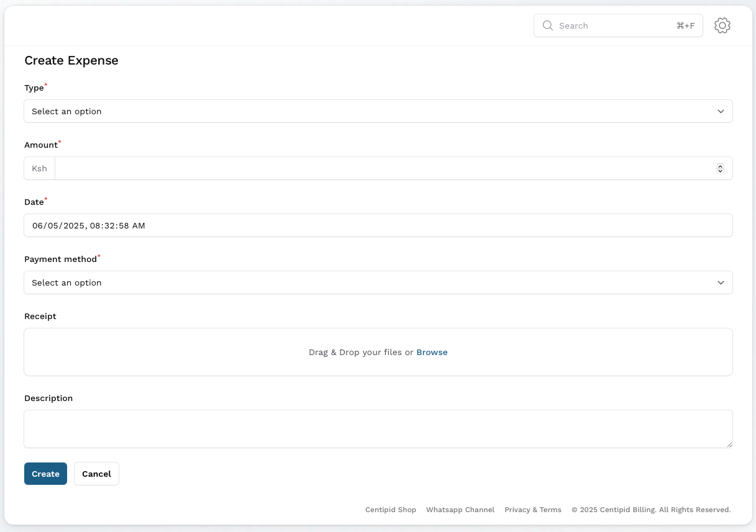Click the Type field chevron arrow
This screenshot has height=532, width=756.
pos(721,111)
